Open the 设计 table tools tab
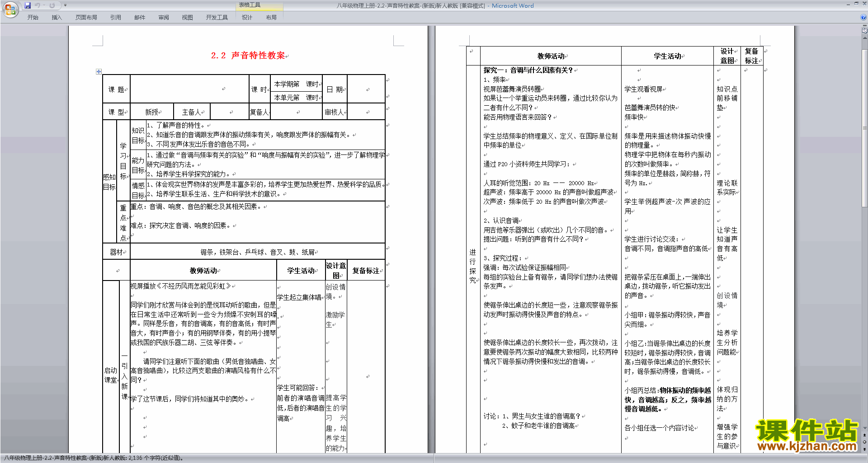 click(x=247, y=18)
